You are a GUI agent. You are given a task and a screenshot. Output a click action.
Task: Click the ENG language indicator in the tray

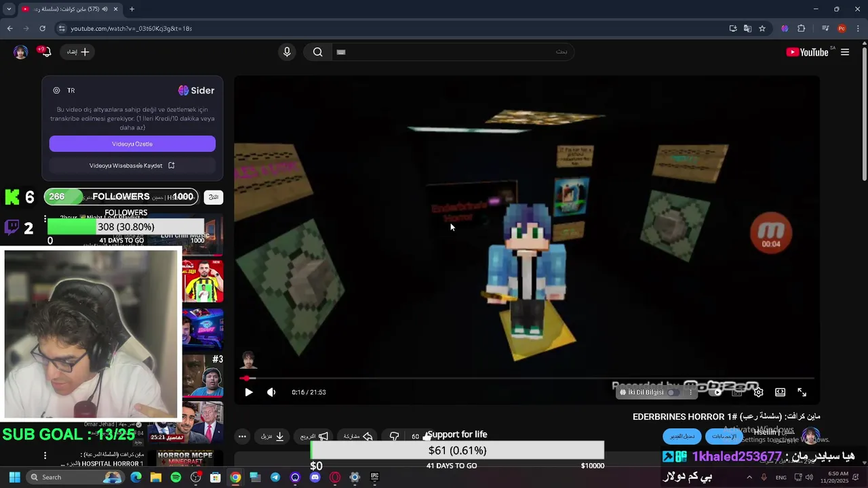click(x=781, y=477)
